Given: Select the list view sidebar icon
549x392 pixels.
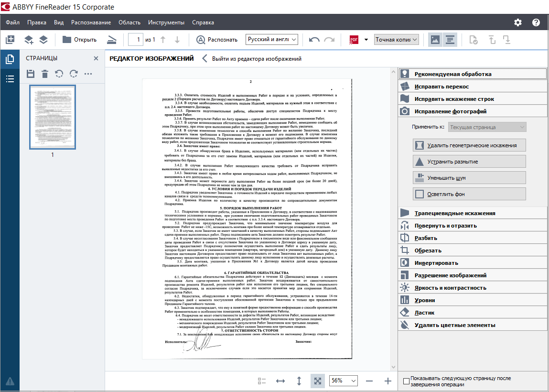Looking at the screenshot, I should tap(10, 79).
